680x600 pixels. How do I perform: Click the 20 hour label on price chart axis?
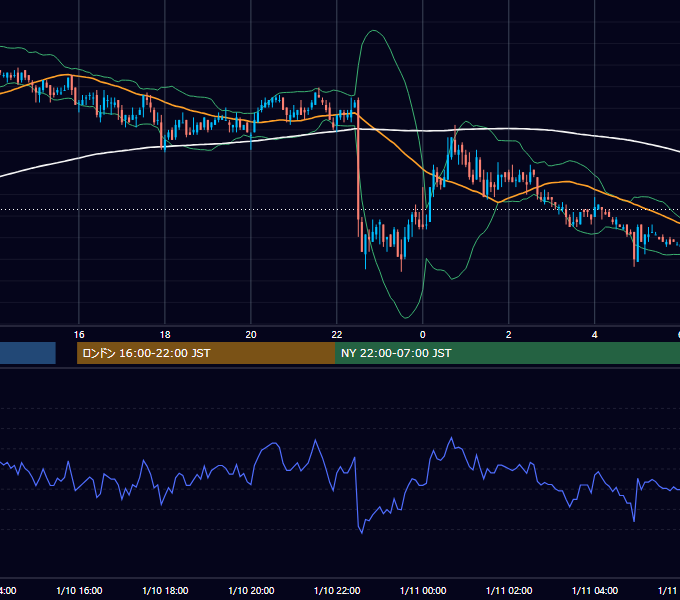click(251, 335)
